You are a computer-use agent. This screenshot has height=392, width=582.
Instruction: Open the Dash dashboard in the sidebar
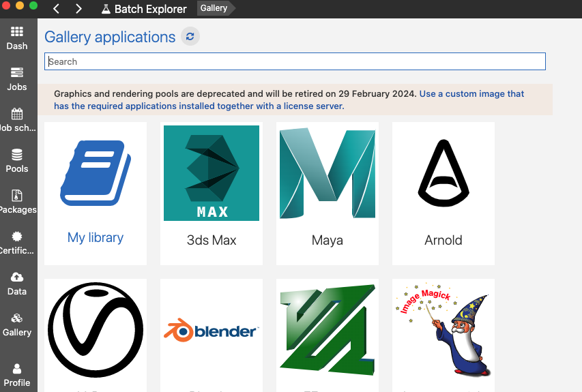click(17, 38)
